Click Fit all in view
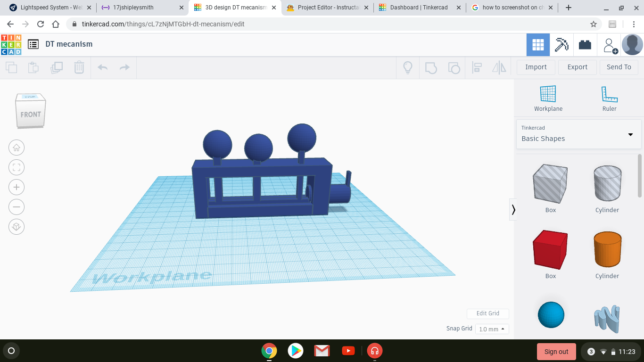Image resolution: width=644 pixels, height=362 pixels. [x=17, y=167]
